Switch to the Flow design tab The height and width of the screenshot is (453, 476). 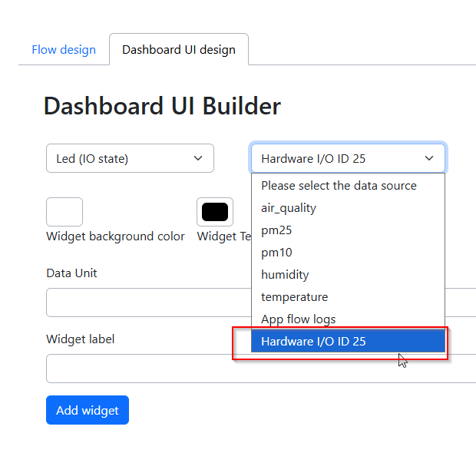tap(64, 50)
